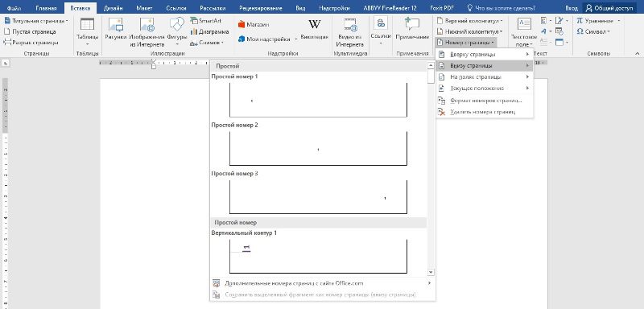644x309 pixels.
Task: Expand the На полях страницы submenu
Action: point(485,76)
